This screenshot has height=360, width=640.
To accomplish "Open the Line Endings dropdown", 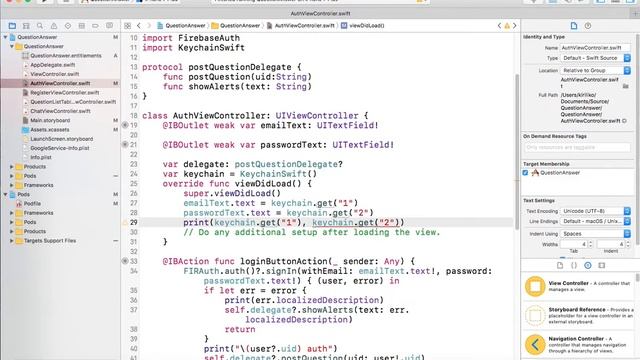I will click(x=596, y=221).
